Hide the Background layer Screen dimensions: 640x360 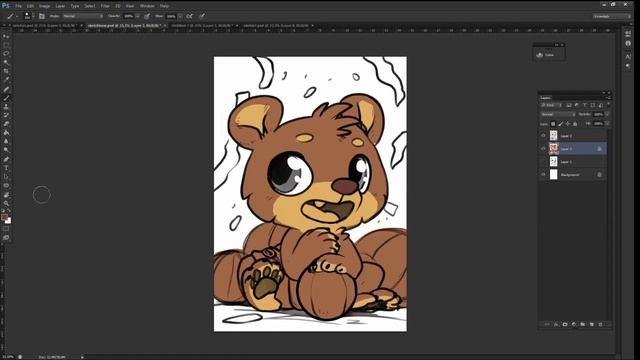pyautogui.click(x=543, y=175)
